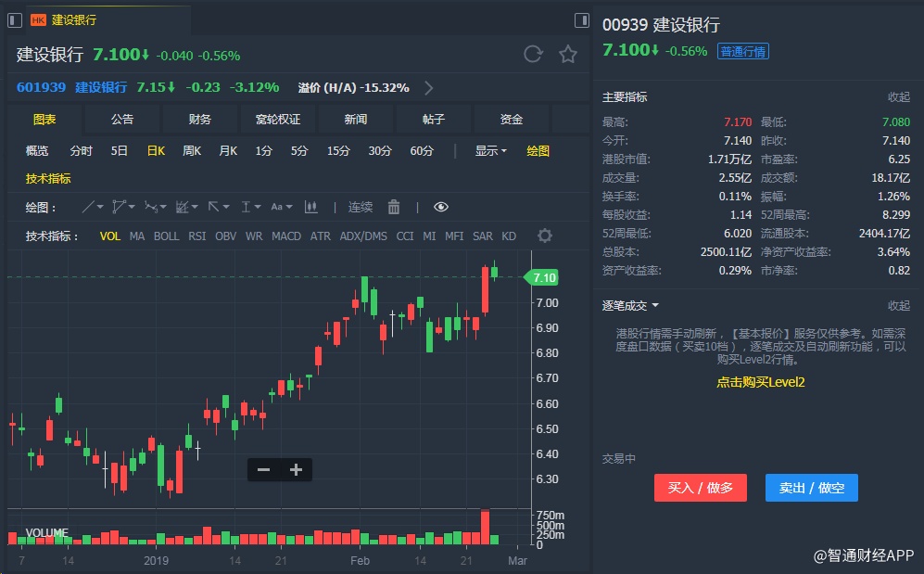924x574 pixels.
Task: Expand the line drawing tool dropdown
Action: (92, 207)
